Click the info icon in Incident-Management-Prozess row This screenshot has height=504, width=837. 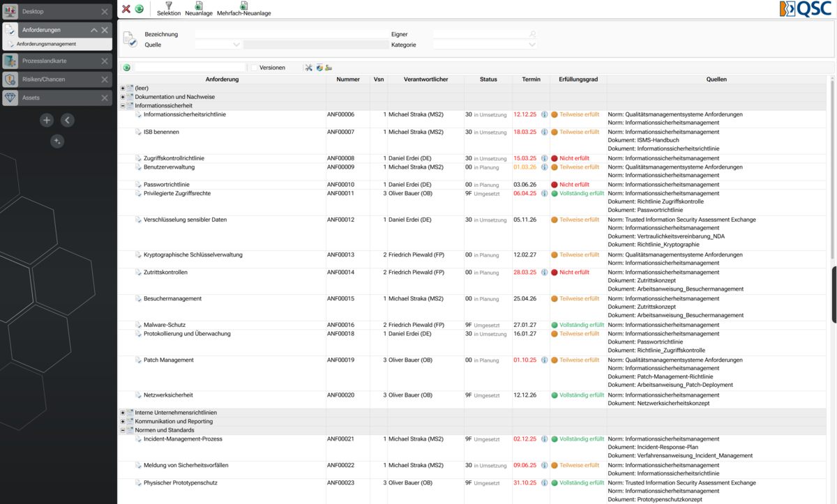pos(545,439)
